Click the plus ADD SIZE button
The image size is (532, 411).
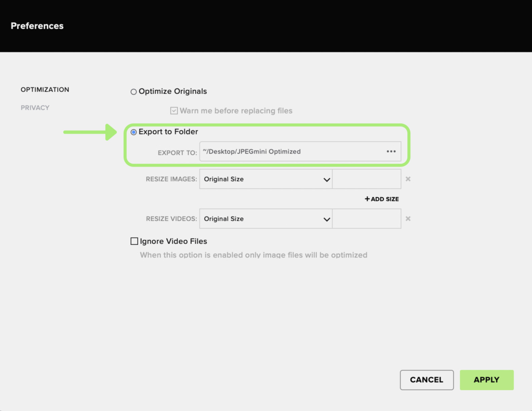click(382, 199)
